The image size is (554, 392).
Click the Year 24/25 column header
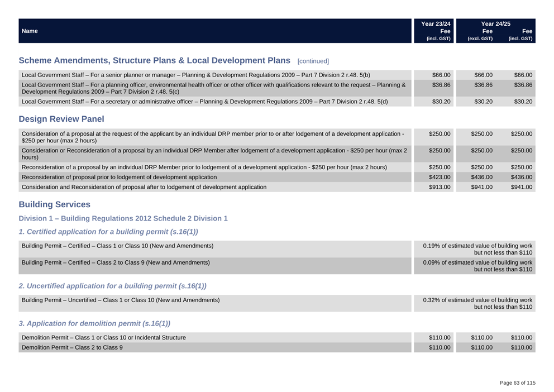click(495, 24)
